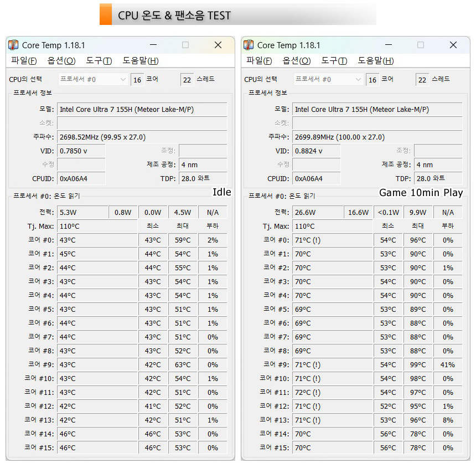Click disabled maximize button in left window
Image resolution: width=476 pixels, height=463 pixels.
(185, 45)
